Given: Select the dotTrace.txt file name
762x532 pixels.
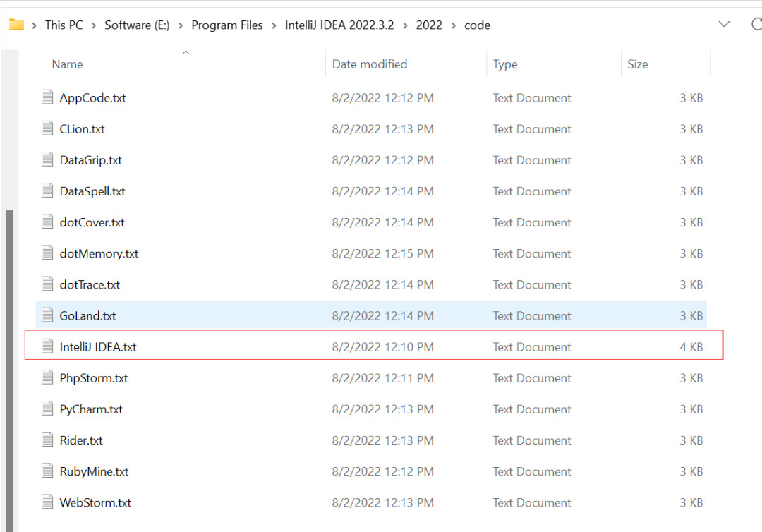Looking at the screenshot, I should point(90,284).
